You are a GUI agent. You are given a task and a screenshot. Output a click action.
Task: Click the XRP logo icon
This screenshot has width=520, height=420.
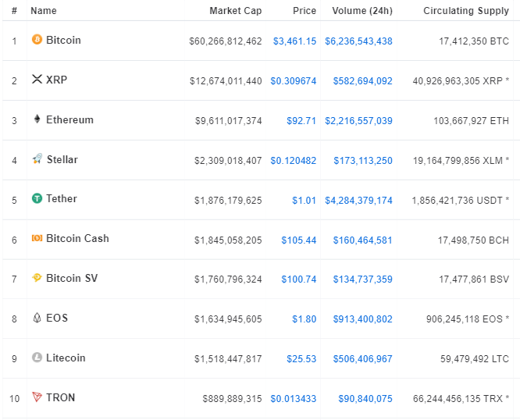point(37,80)
